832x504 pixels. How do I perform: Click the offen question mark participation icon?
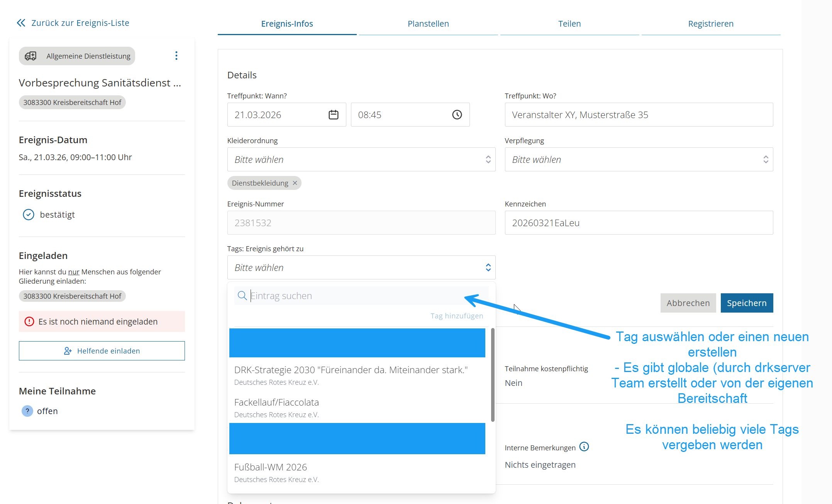coord(27,411)
